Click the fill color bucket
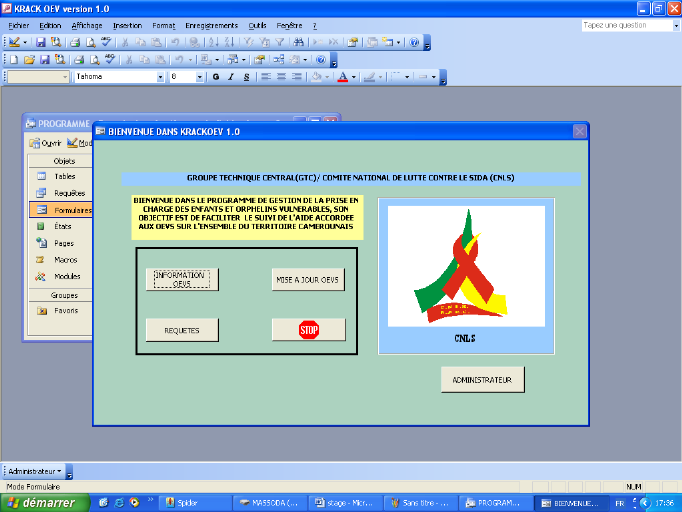682x512 pixels. pyautogui.click(x=316, y=77)
